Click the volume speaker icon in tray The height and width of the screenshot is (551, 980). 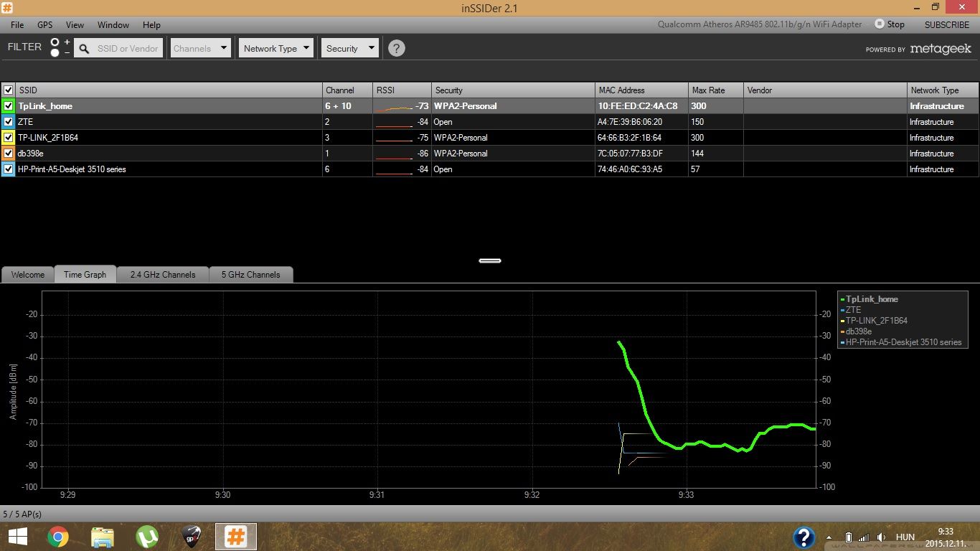click(881, 537)
